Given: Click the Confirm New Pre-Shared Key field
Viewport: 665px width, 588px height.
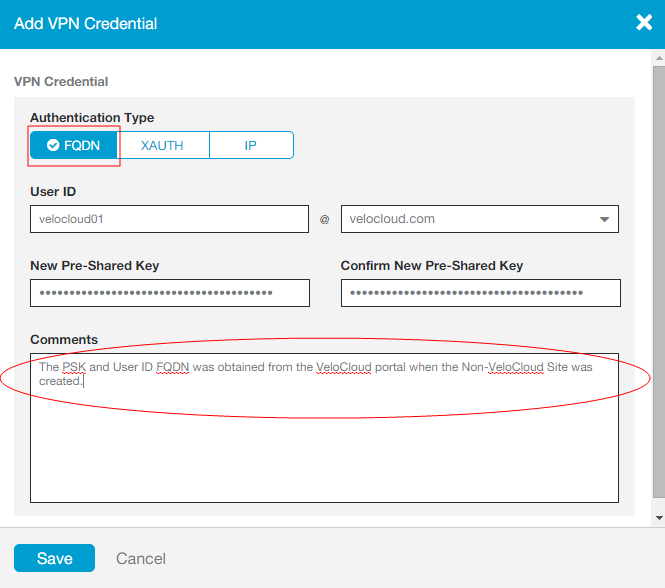Looking at the screenshot, I should click(x=480, y=292).
